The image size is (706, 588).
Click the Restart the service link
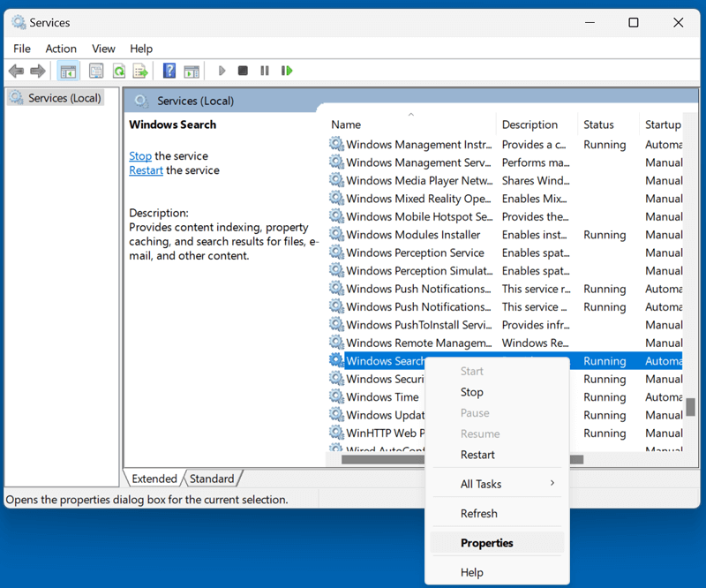coord(146,170)
